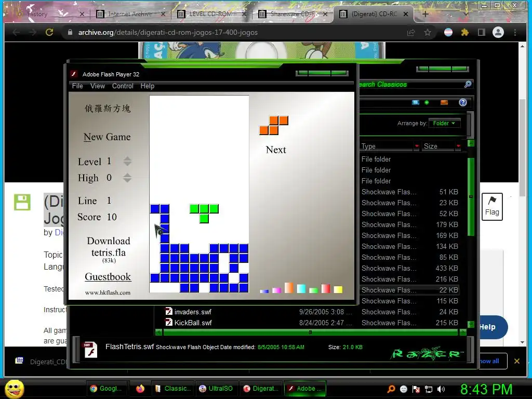The image size is (532, 399).
Task: Increase the Level value with up arrow
Action: coord(127,158)
